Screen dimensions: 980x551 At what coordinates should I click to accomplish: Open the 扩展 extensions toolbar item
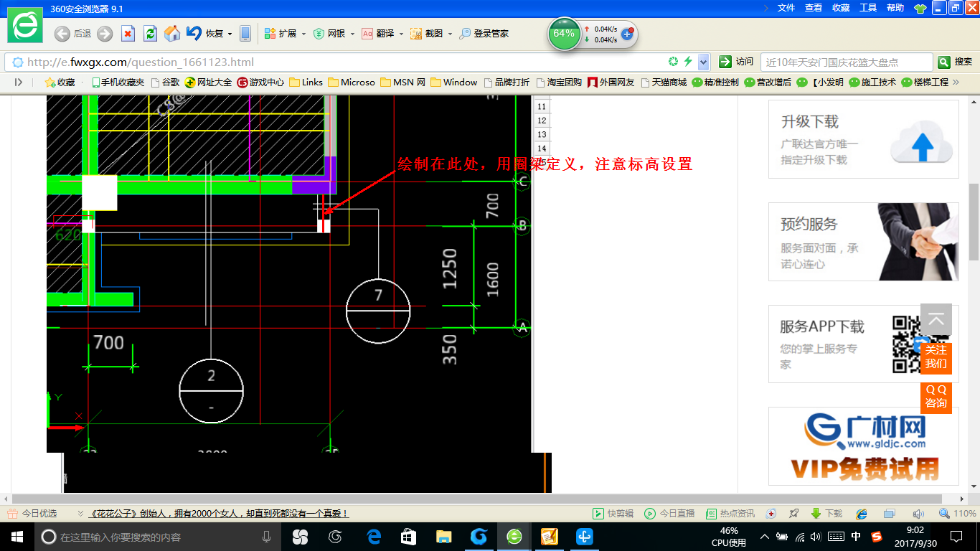coord(281,34)
